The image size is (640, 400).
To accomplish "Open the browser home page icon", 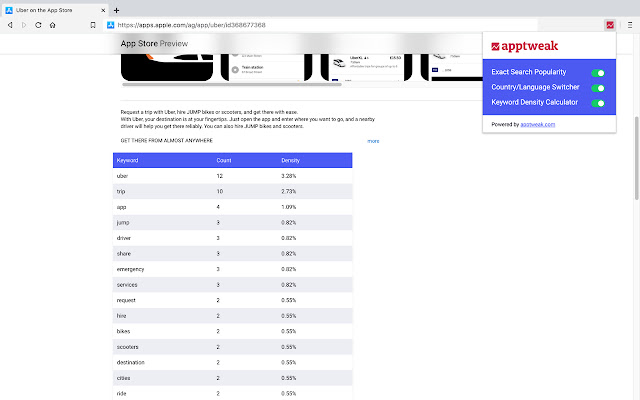I will pyautogui.click(x=53, y=25).
